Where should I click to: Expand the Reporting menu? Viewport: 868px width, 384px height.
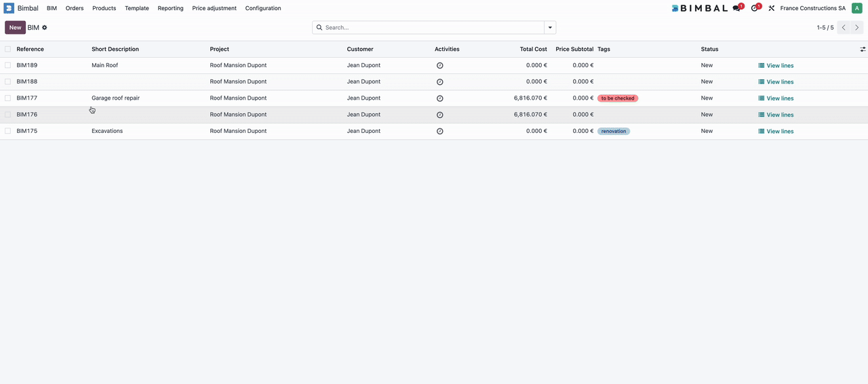(170, 8)
